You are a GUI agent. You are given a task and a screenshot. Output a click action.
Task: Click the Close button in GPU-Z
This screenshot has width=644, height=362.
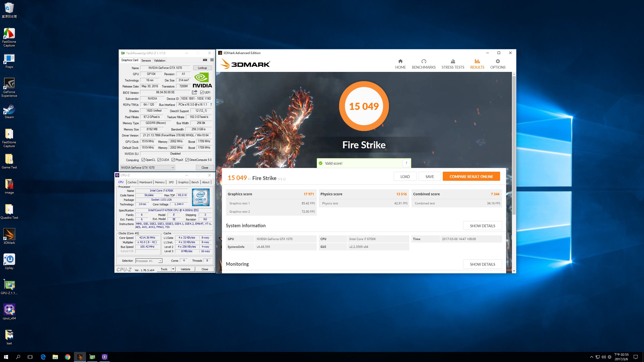205,168
